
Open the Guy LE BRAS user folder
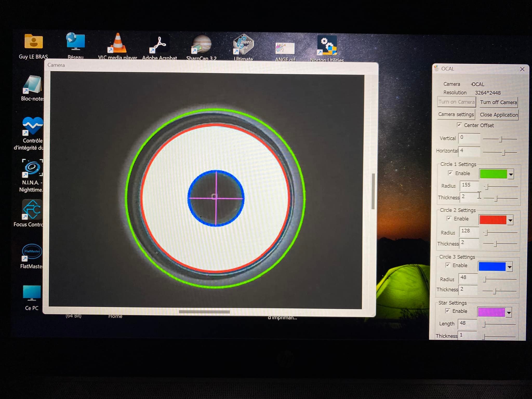[34, 42]
